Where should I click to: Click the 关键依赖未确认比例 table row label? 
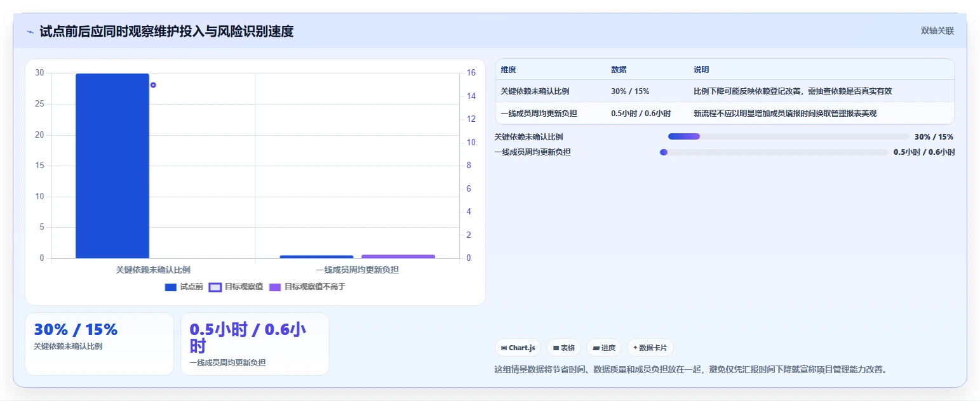[x=535, y=91]
